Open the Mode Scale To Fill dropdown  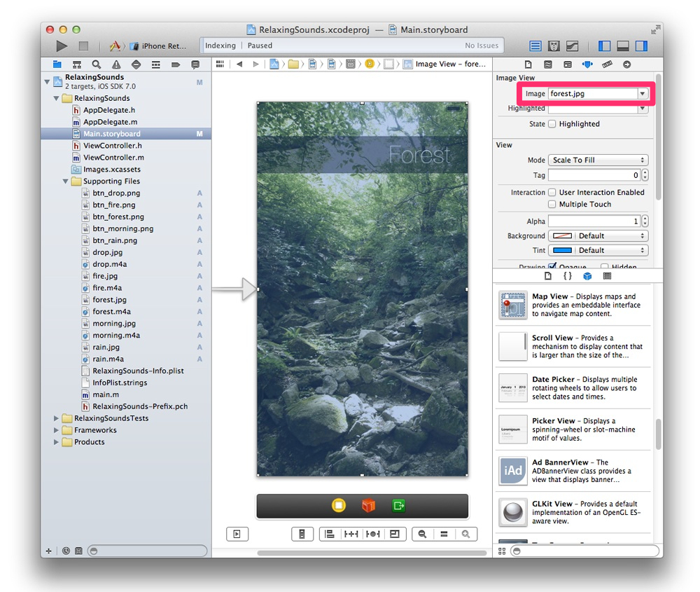[598, 160]
